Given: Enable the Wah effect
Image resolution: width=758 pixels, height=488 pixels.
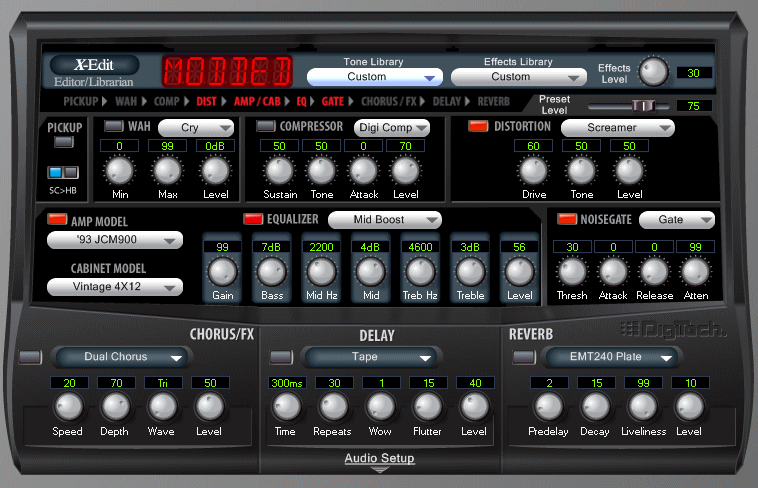Looking at the screenshot, I should [x=114, y=126].
